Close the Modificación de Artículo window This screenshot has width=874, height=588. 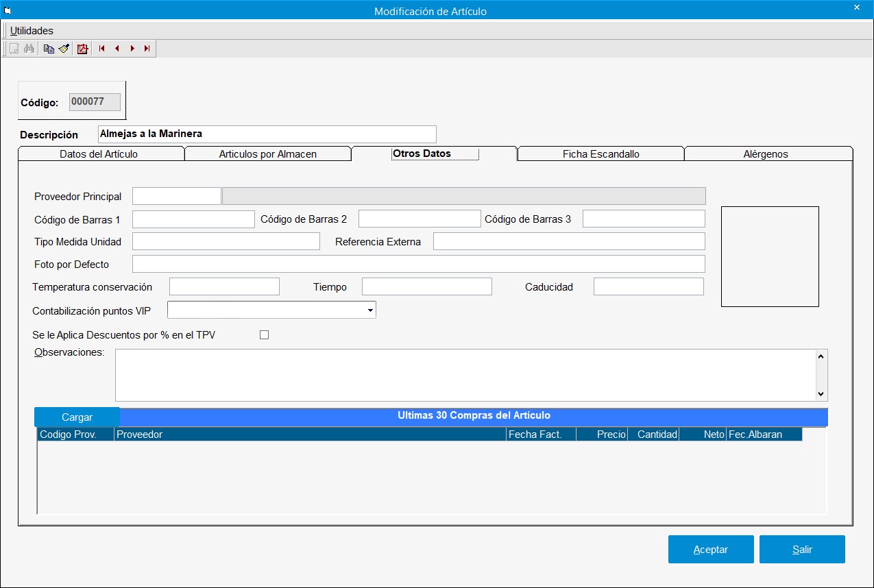[857, 8]
